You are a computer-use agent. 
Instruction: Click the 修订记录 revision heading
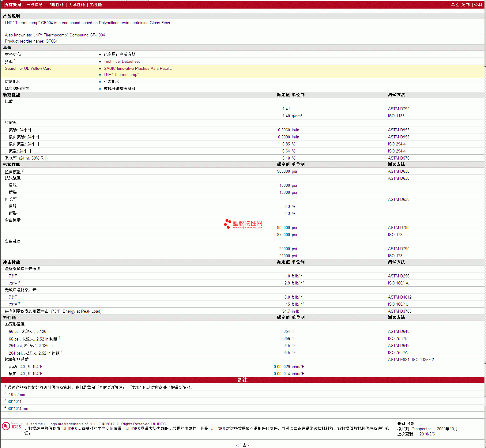406,424
